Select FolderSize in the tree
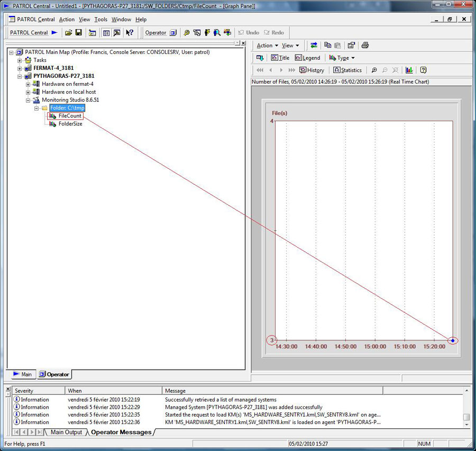 (70, 124)
